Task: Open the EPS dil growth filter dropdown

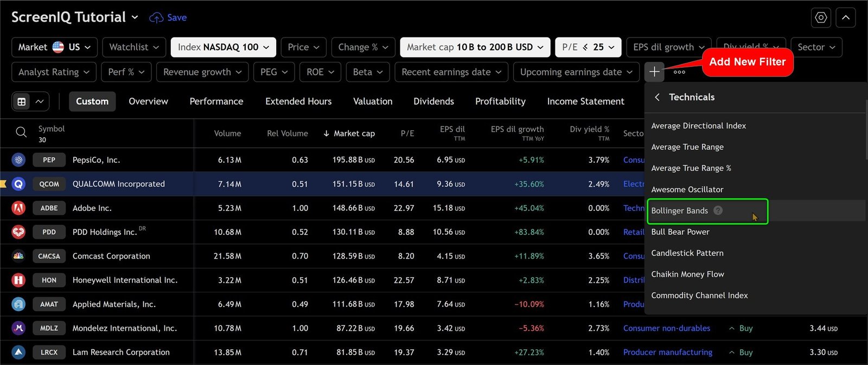Action: point(669,47)
